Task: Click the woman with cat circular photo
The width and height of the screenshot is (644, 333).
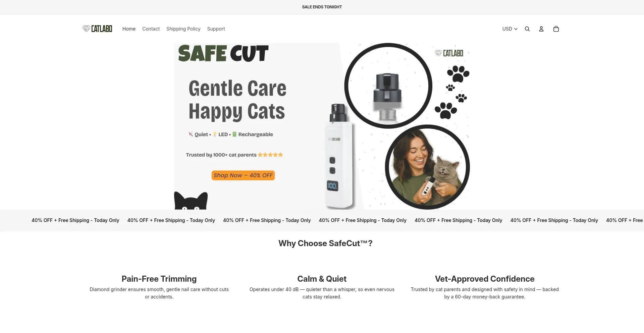Action: 427,167
